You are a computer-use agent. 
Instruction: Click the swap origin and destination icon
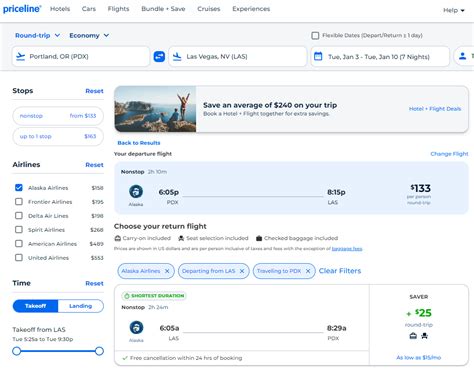[x=159, y=56]
